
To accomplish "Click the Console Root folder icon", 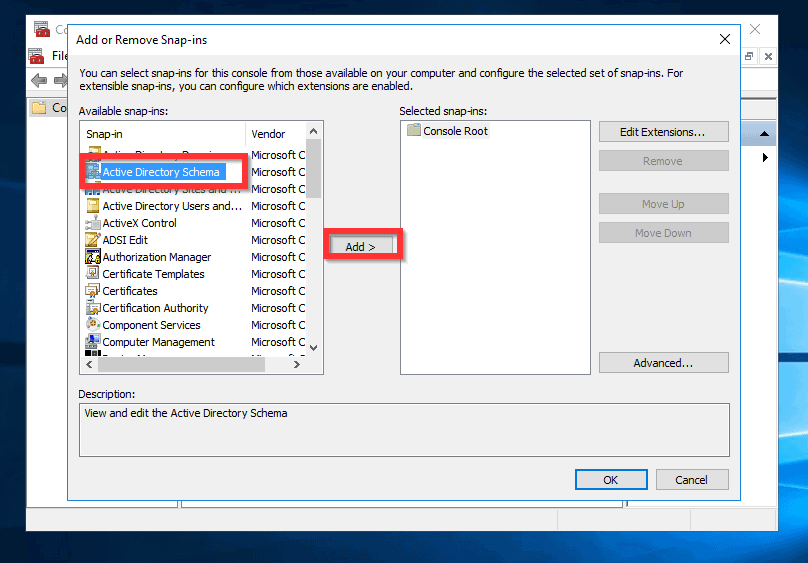I will 413,130.
